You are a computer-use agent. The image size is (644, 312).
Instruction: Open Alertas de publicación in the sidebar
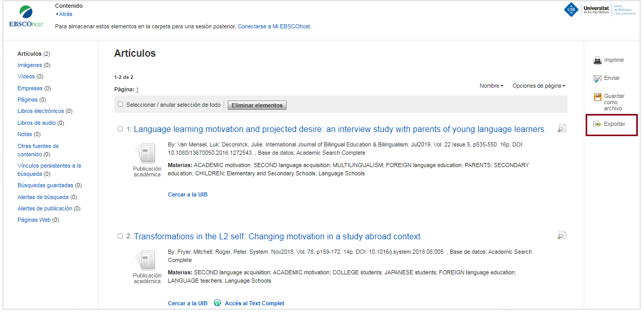point(49,208)
